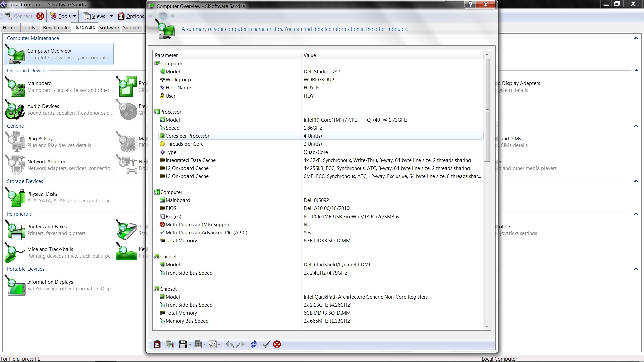The image size is (644, 362).
Task: Click the red cancel icon in dialog toolbar
Action: coord(277,344)
